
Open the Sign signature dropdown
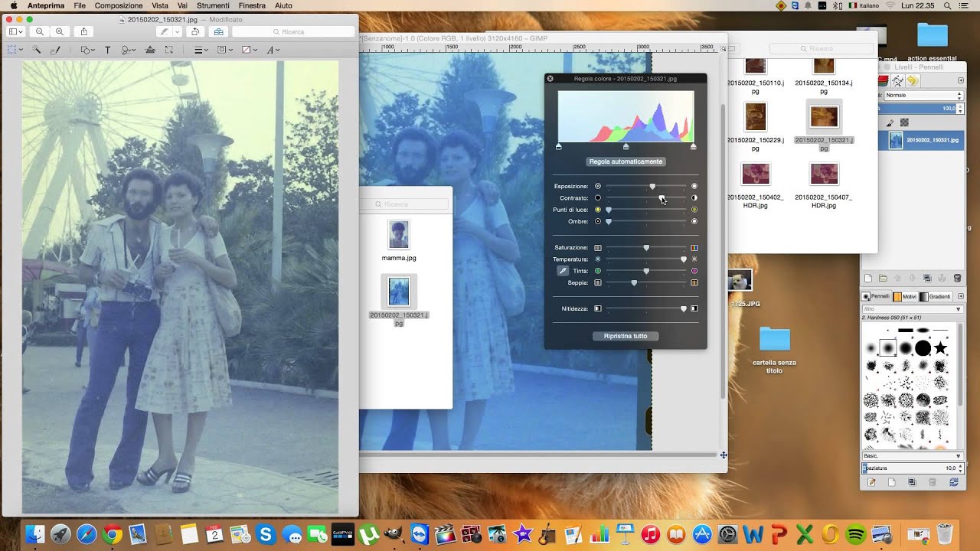(128, 50)
